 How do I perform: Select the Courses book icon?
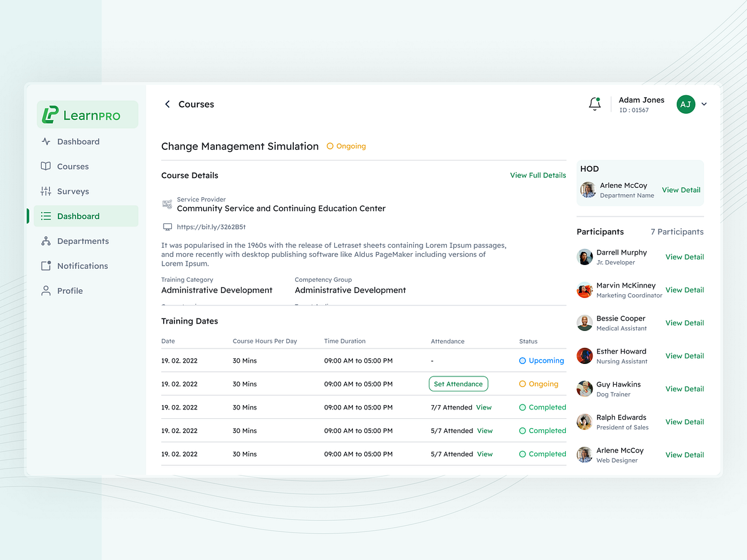(x=46, y=166)
